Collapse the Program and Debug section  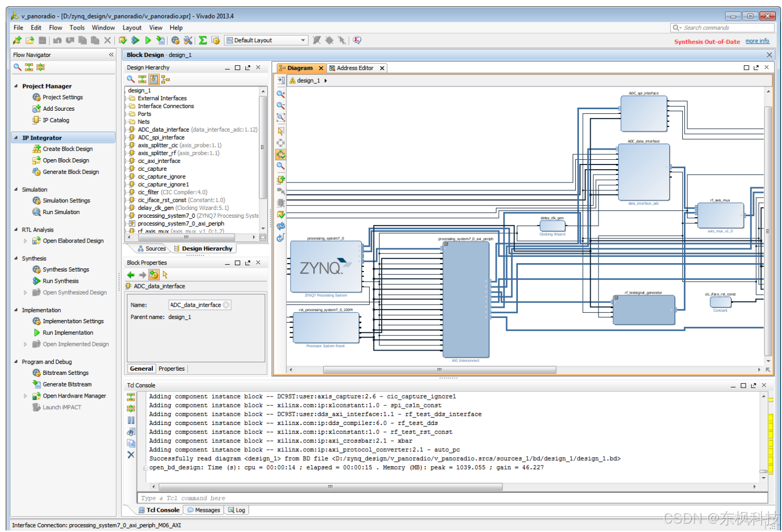tap(16, 362)
